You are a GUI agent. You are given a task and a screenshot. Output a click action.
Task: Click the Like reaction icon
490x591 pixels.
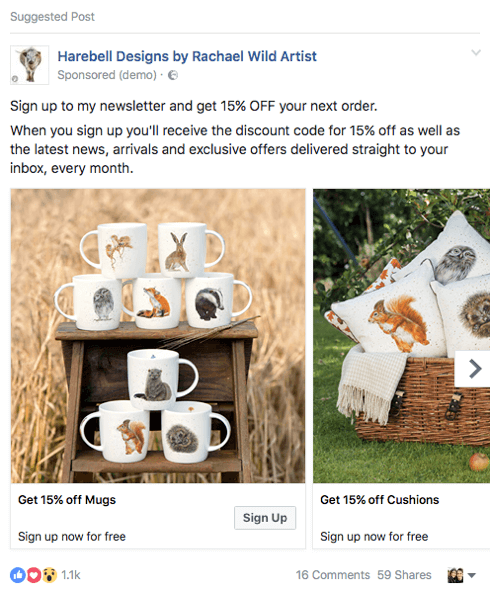pyautogui.click(x=17, y=575)
